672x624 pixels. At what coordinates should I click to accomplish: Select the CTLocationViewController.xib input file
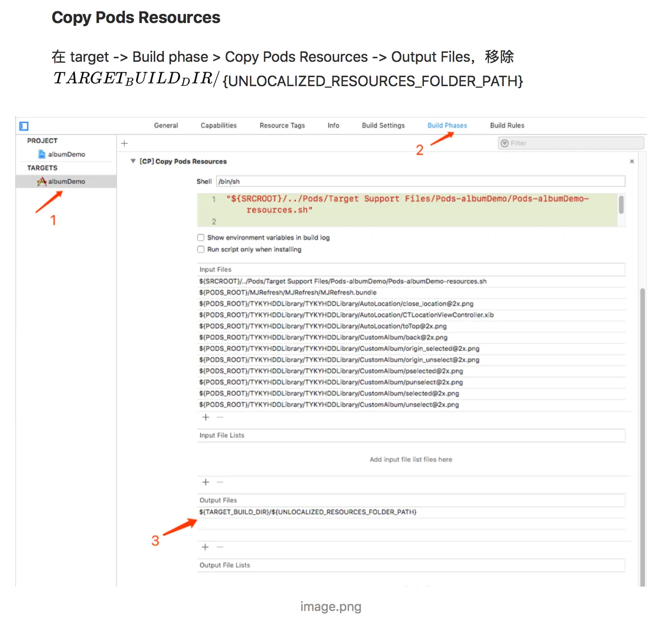[411, 315]
